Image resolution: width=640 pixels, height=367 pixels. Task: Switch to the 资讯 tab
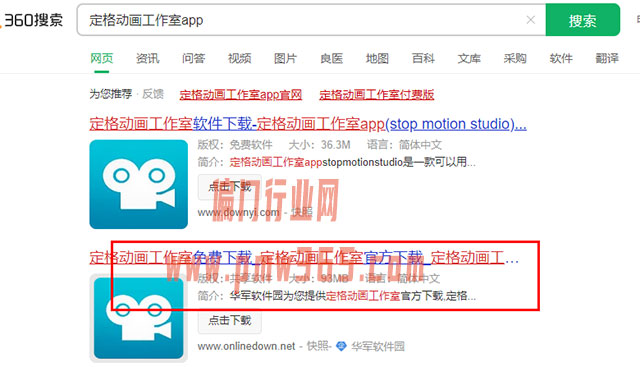tap(147, 58)
